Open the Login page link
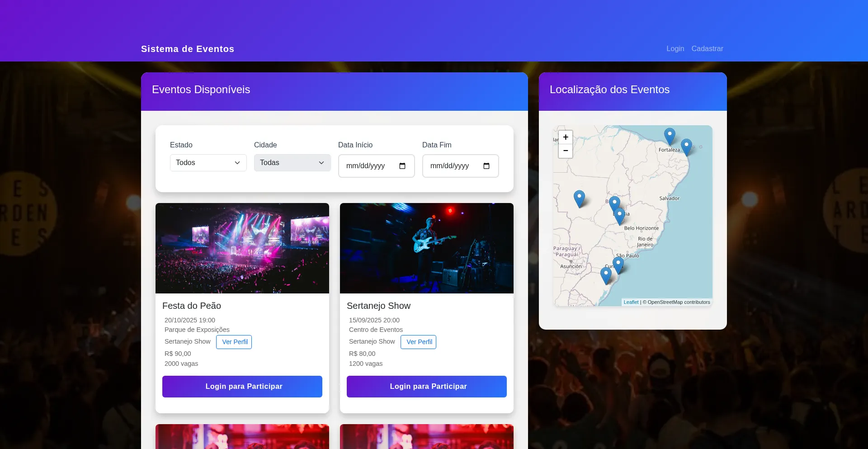Screen dimensions: 868x449 click(675, 49)
